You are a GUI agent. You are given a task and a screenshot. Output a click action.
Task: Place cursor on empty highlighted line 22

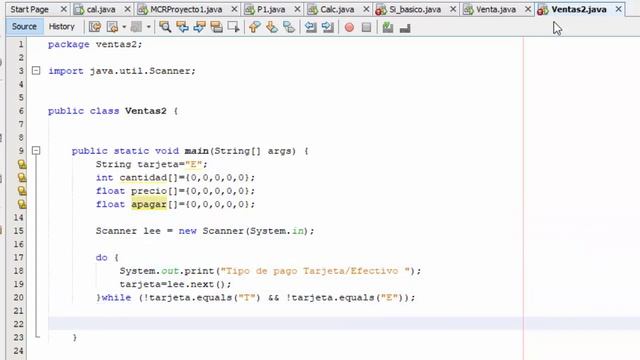coord(344,324)
